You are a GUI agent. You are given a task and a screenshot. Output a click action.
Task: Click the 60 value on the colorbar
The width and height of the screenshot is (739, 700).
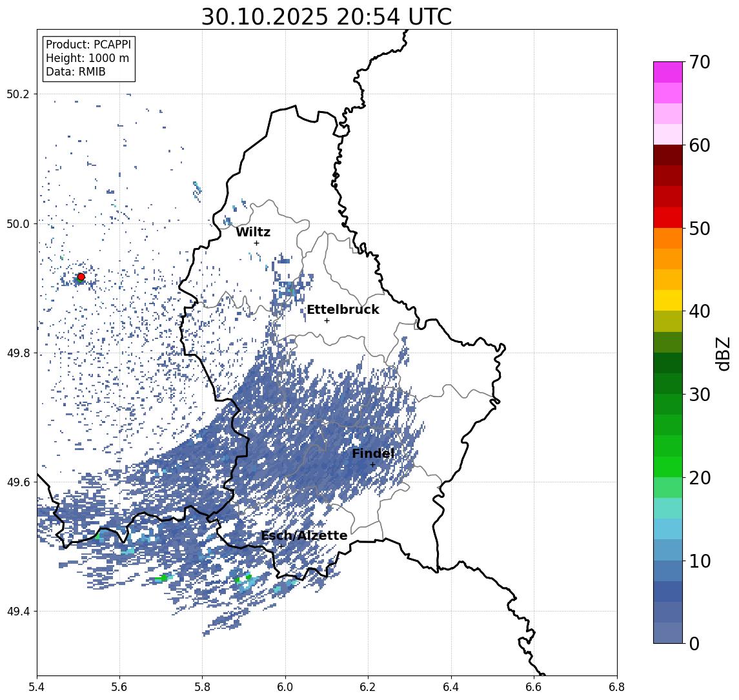[x=700, y=145]
